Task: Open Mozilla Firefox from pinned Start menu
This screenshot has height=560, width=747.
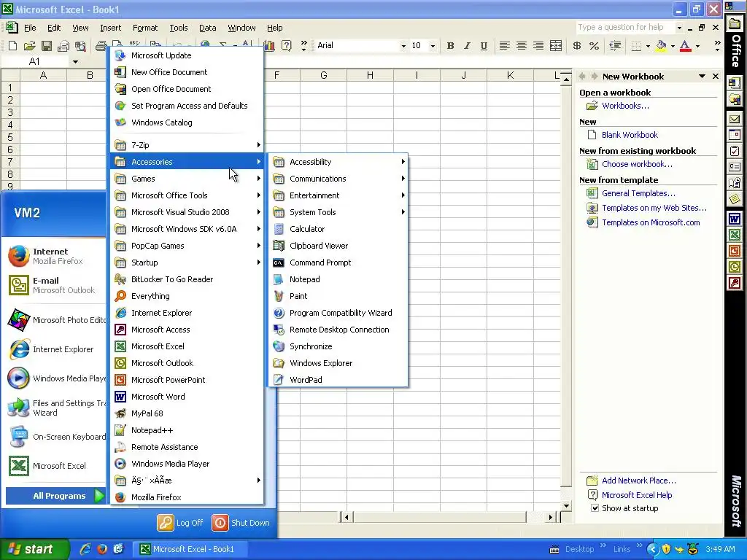Action: (x=54, y=256)
